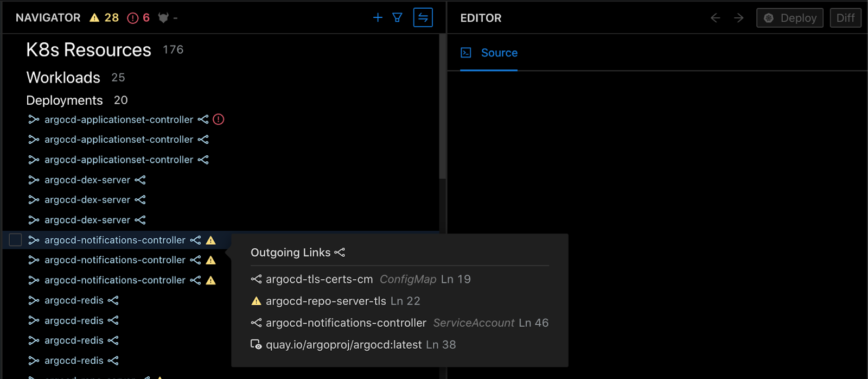Image resolution: width=868 pixels, height=379 pixels.
Task: Click the Ln 19 line reference
Action: click(x=456, y=279)
